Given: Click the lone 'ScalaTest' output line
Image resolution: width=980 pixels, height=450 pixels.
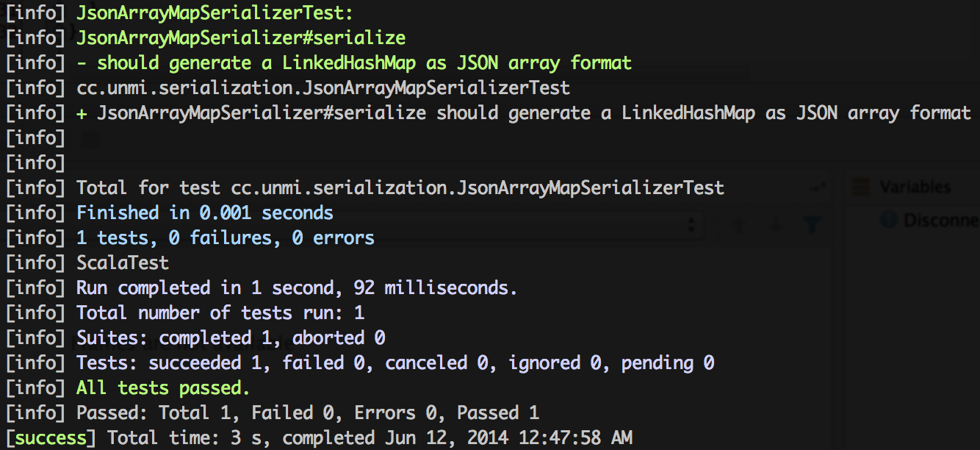Looking at the screenshot, I should click(x=123, y=262).
